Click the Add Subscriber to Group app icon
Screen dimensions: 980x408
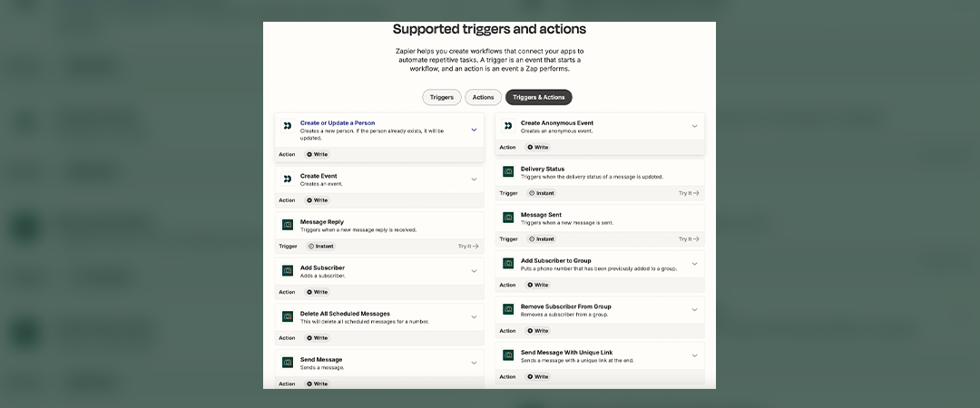(x=508, y=264)
